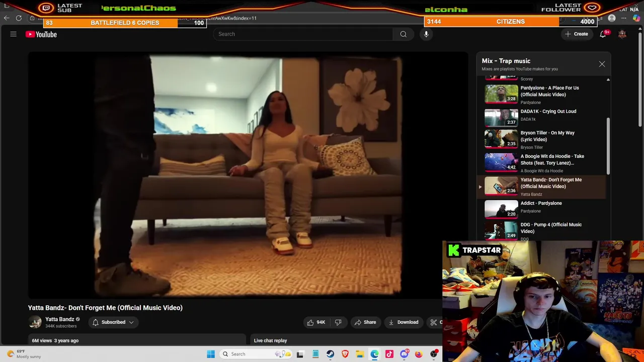Click the Windows taskbar Search field
The image size is (644, 362).
click(256, 354)
